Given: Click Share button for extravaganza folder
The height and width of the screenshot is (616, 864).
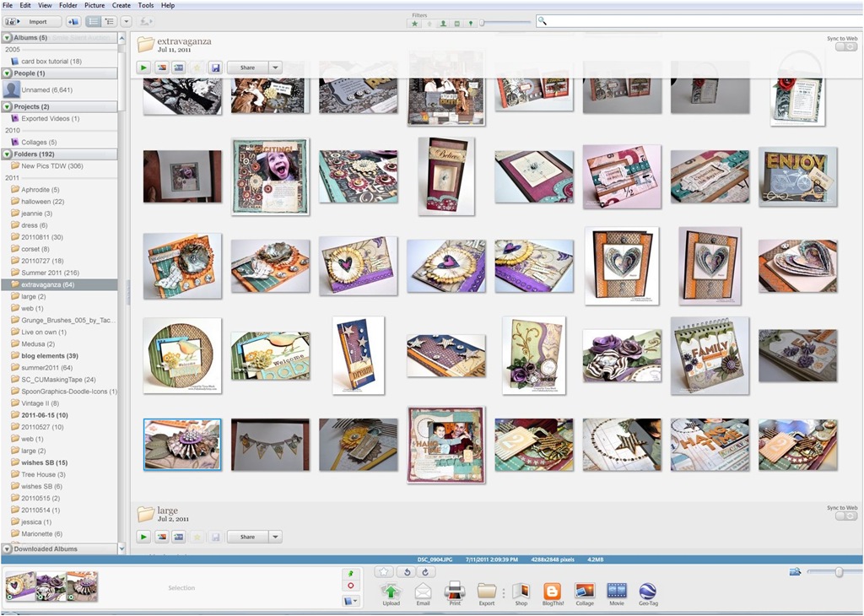Looking at the screenshot, I should [247, 68].
